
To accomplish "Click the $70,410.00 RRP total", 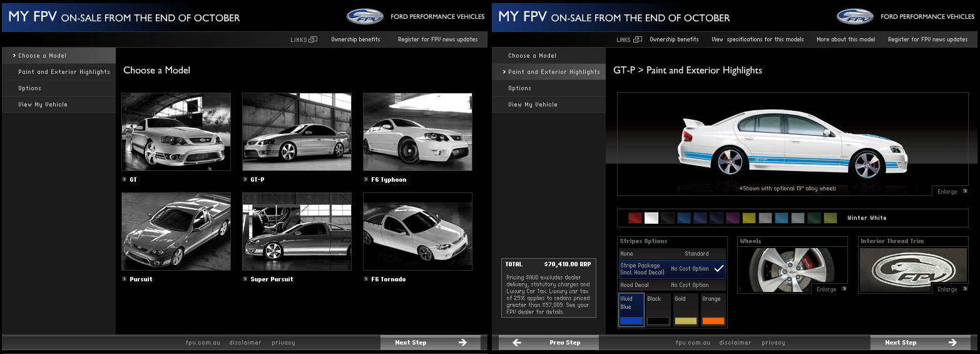I will click(569, 264).
